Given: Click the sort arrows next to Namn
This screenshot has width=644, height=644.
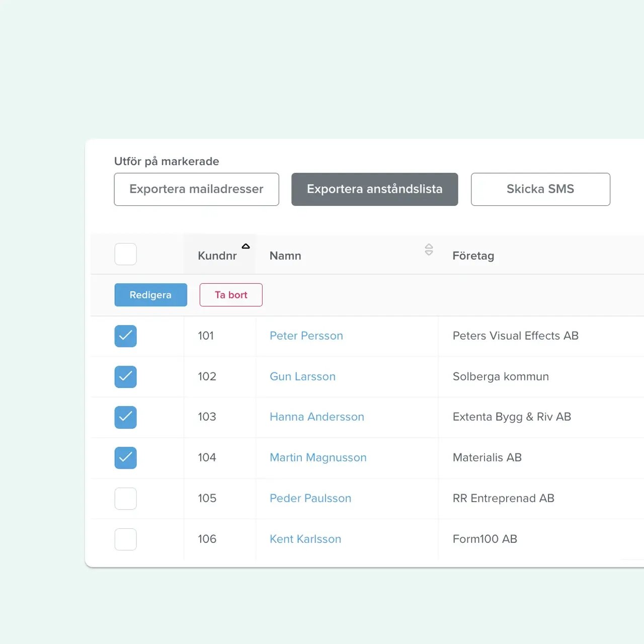Looking at the screenshot, I should pyautogui.click(x=429, y=250).
